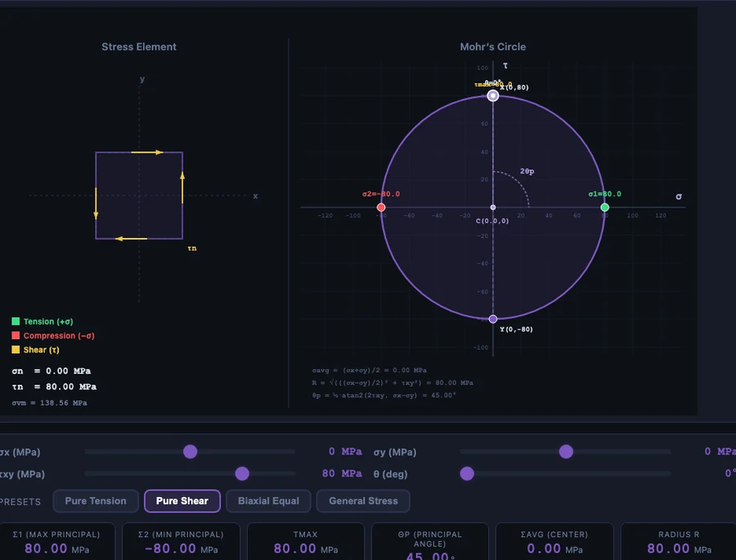Click the θp atan2 formula line

[384, 395]
